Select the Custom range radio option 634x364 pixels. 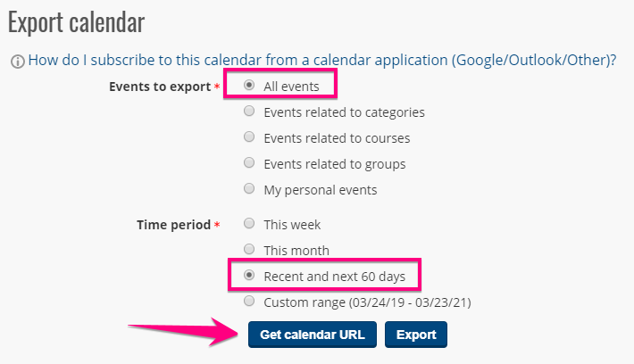249,302
